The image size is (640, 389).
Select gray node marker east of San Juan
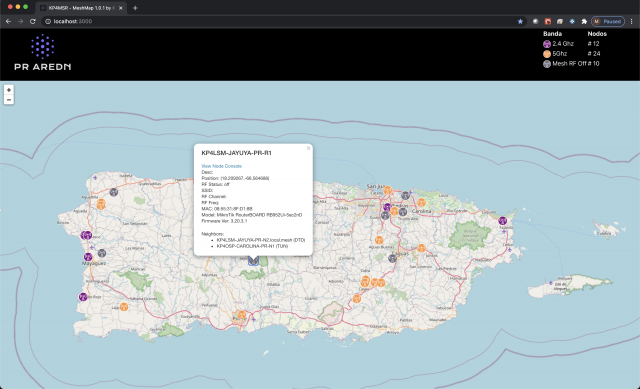click(405, 196)
